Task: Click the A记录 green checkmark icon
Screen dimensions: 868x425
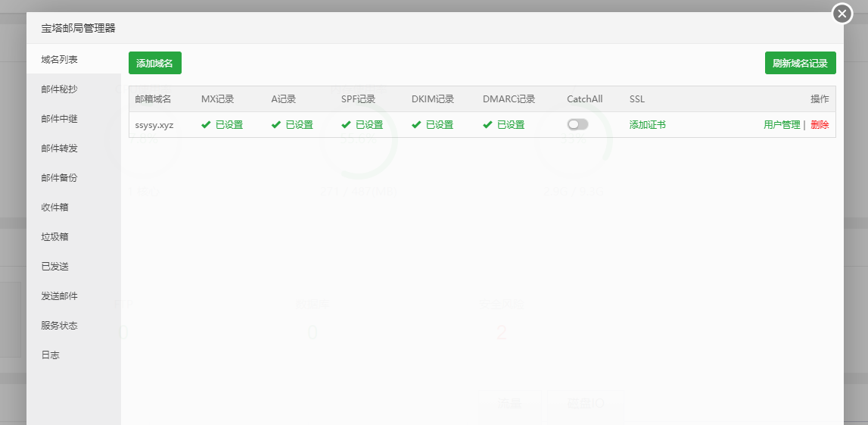Action: [275, 125]
